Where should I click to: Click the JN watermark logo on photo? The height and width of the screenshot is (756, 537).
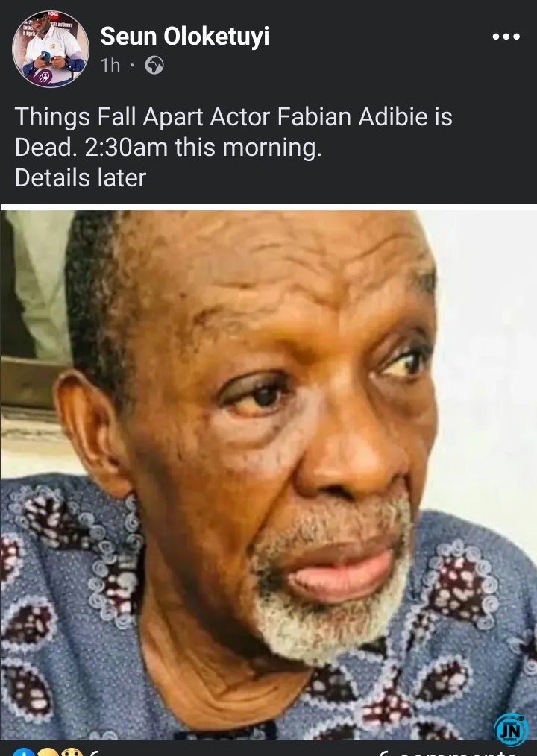click(511, 730)
